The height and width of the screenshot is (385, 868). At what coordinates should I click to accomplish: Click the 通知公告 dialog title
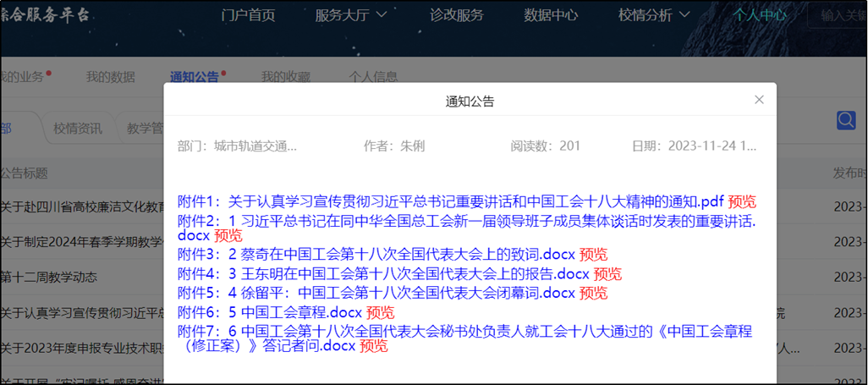pos(470,101)
